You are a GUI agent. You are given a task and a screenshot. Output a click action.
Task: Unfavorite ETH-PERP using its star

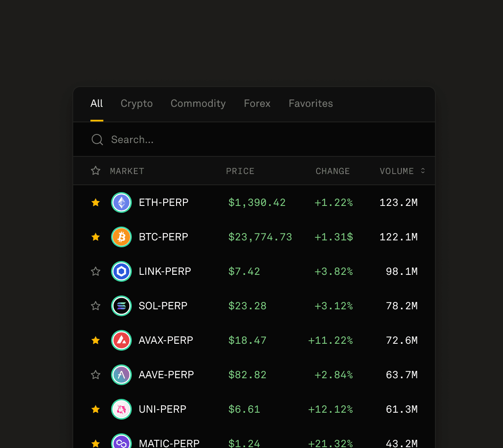point(96,202)
